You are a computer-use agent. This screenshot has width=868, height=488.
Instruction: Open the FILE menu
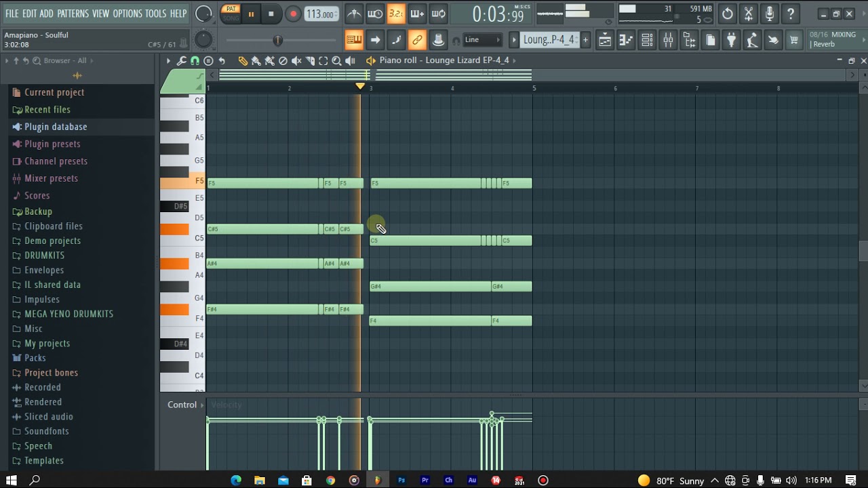coord(12,14)
